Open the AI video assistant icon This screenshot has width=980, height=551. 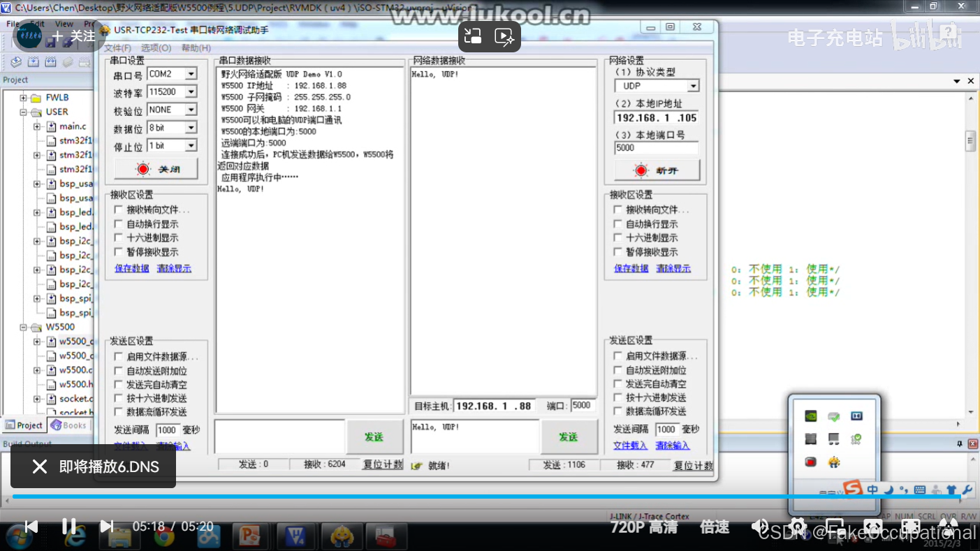pyautogui.click(x=504, y=36)
